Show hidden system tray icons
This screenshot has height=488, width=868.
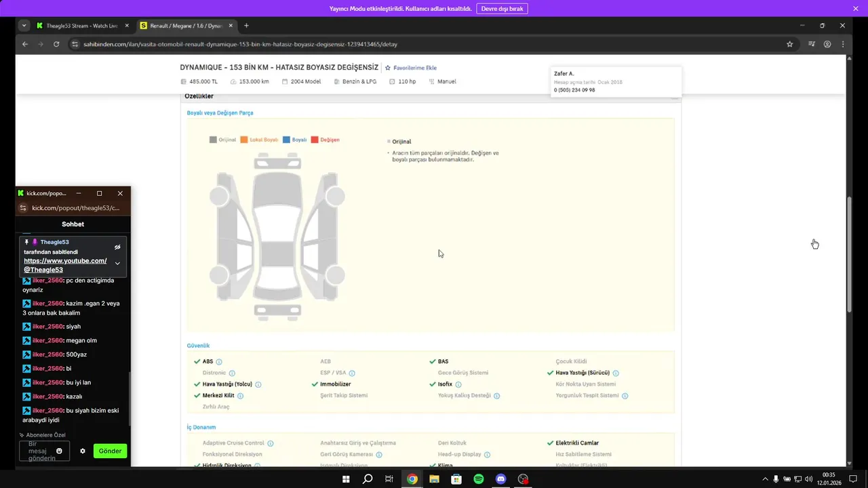coord(765,479)
